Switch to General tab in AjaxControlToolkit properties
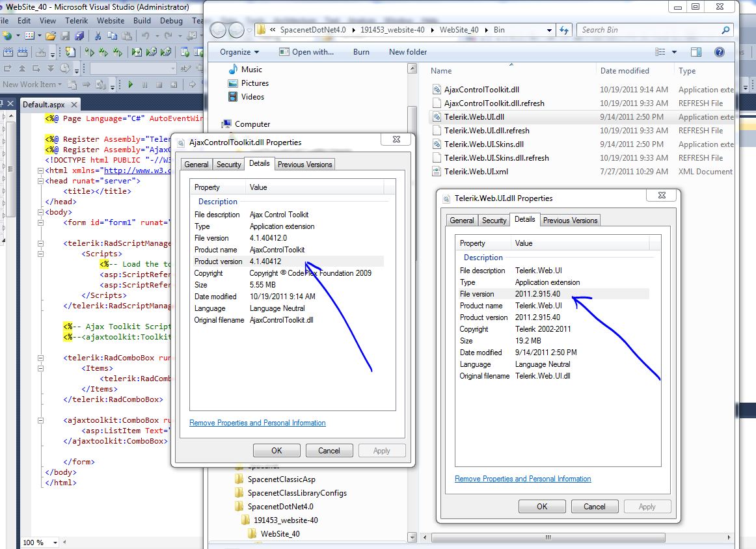 [196, 165]
